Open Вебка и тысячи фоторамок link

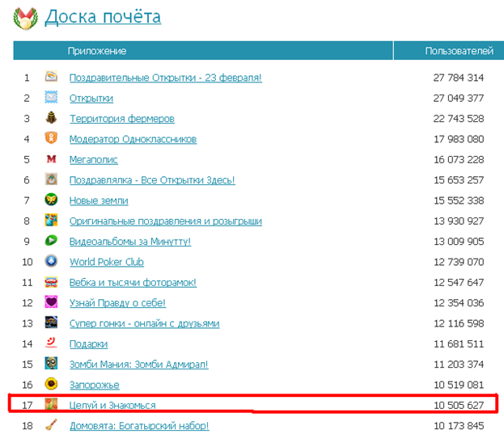tap(133, 283)
